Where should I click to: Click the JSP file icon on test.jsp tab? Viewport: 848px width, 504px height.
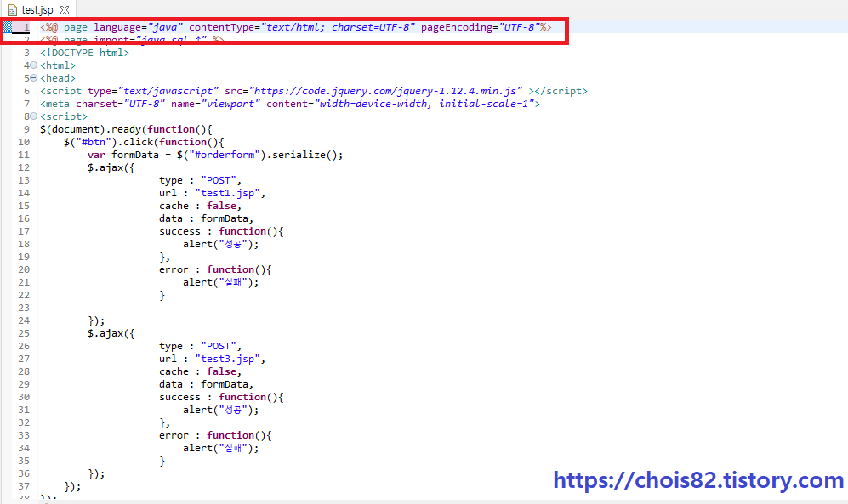pos(12,9)
